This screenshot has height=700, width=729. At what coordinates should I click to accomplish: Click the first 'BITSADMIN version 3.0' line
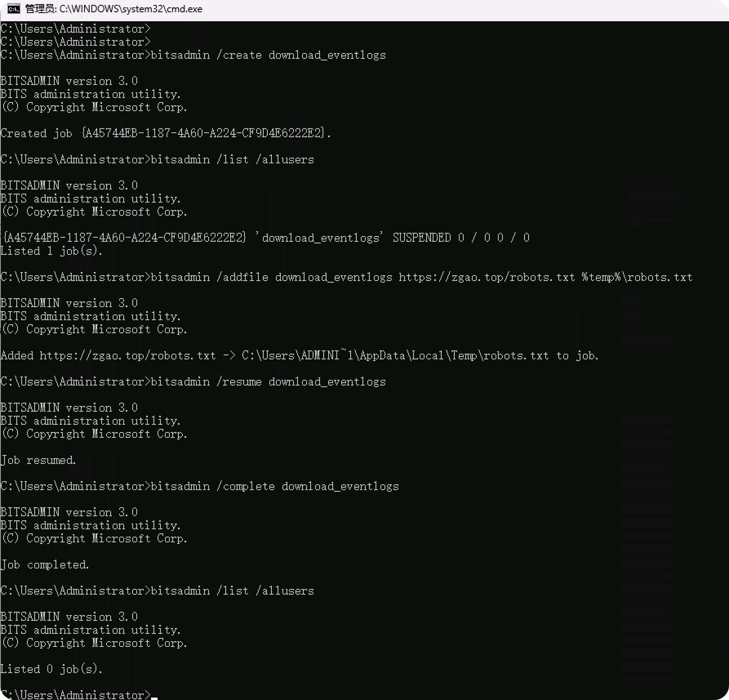[x=69, y=81]
